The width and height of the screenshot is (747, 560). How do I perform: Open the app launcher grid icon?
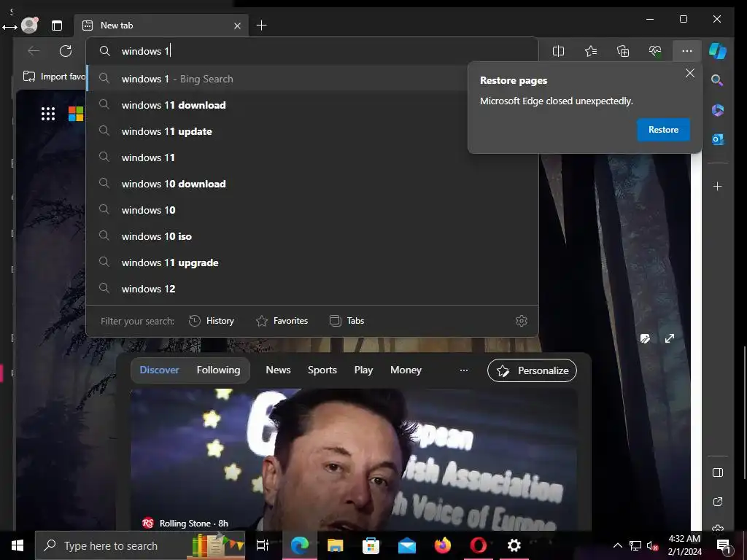(48, 114)
